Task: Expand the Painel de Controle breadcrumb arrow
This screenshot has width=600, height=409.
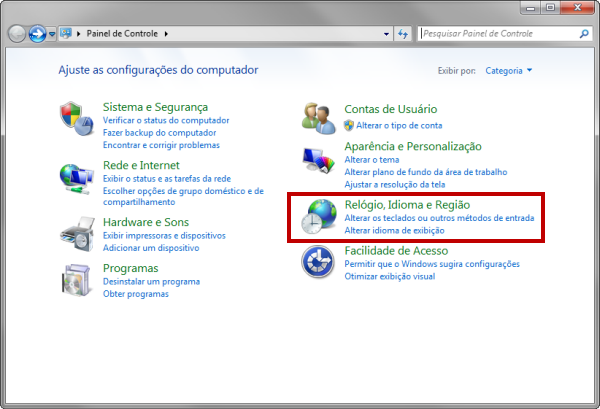Action: tap(167, 33)
